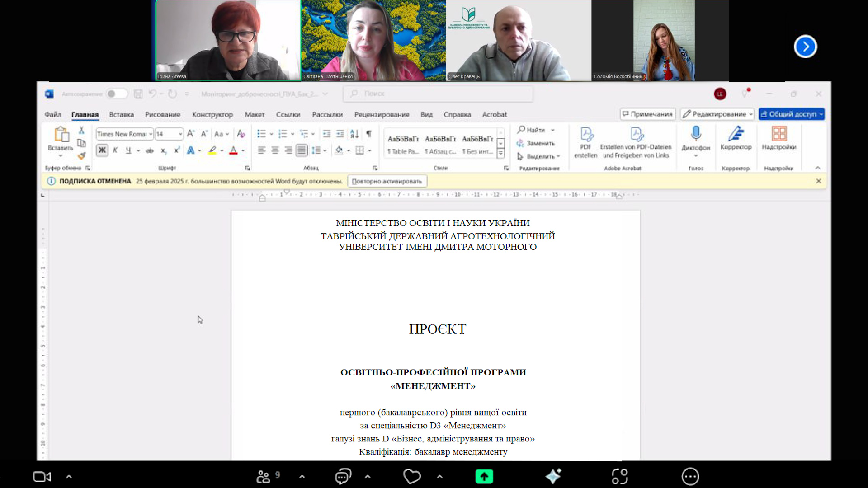The height and width of the screenshot is (488, 868).
Task: Click the Sort (A-Z) icon
Action: pyautogui.click(x=354, y=134)
